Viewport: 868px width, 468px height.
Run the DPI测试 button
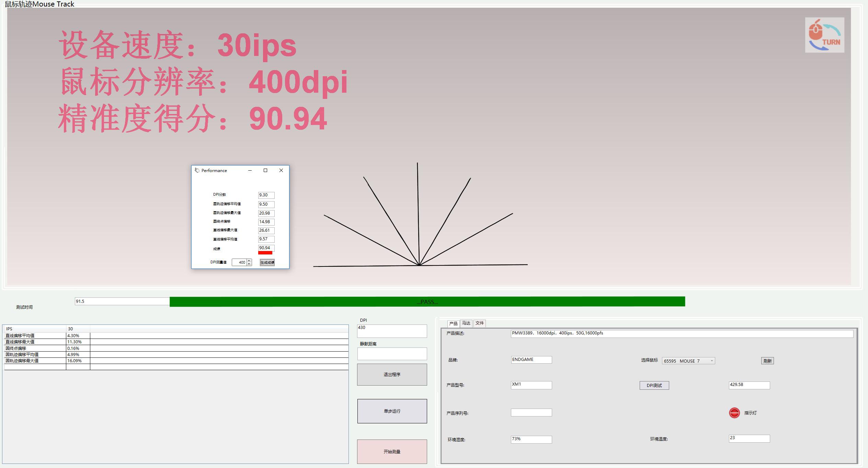pyautogui.click(x=654, y=385)
